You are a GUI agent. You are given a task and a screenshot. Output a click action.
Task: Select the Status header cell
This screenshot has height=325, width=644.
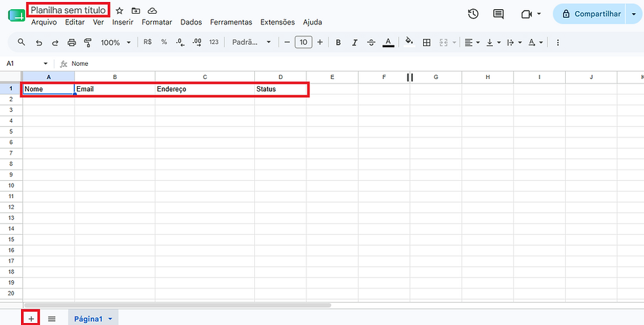pos(281,89)
